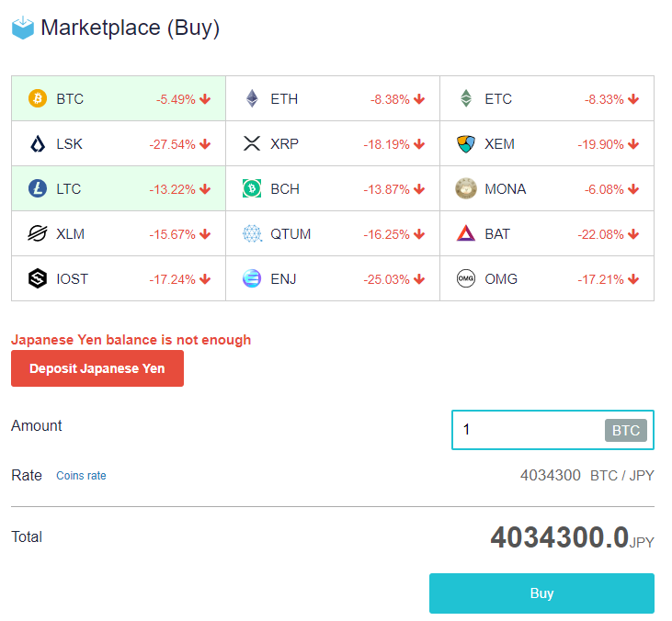
Task: Click the -27.54% LSK change value
Action: [x=172, y=144]
